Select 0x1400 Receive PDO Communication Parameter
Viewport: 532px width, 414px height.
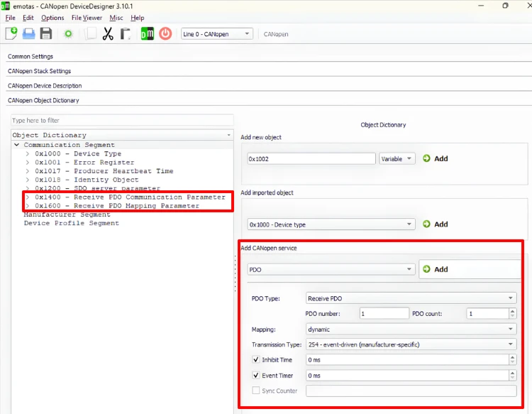(131, 197)
